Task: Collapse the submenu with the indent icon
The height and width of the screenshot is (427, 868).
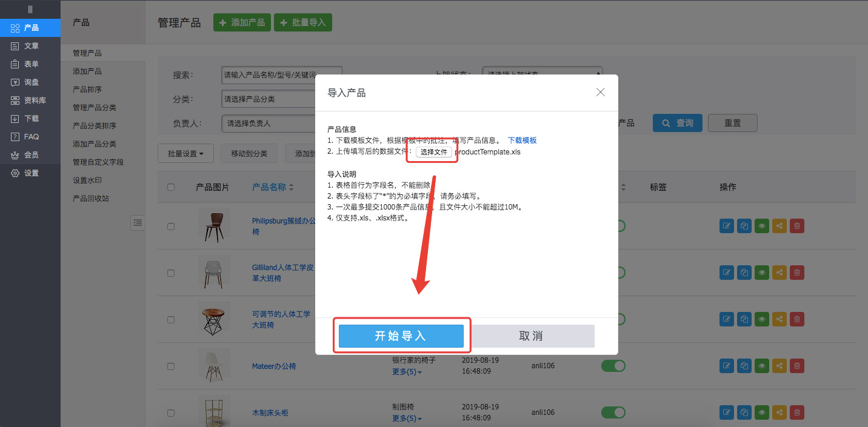Action: tap(138, 223)
